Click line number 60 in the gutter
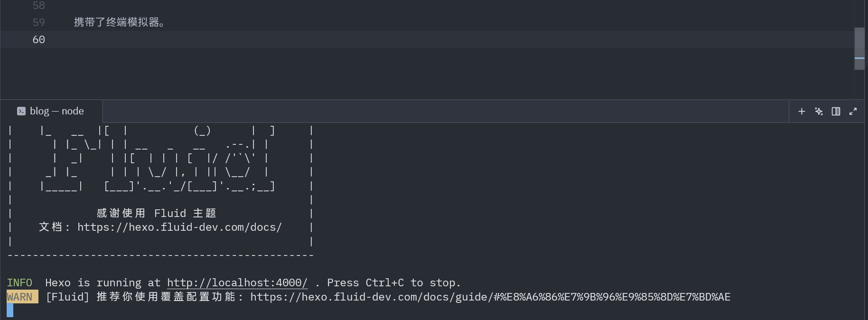868x320 pixels. pos(39,40)
